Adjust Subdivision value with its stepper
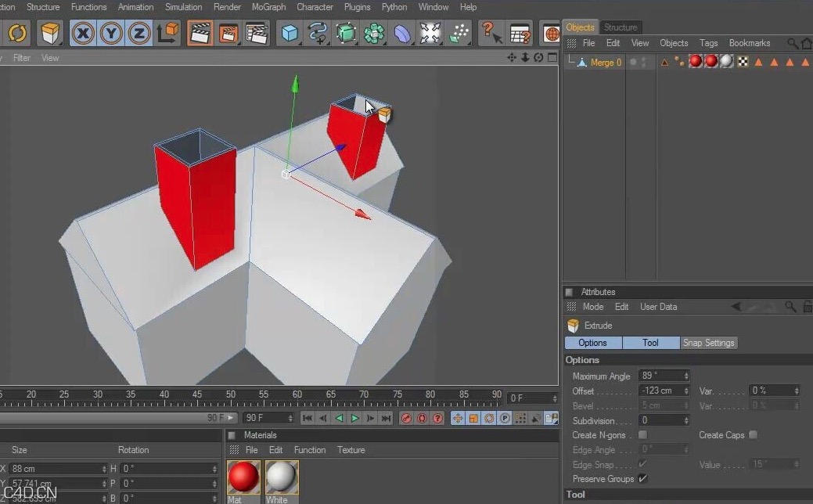The width and height of the screenshot is (813, 504). point(685,420)
